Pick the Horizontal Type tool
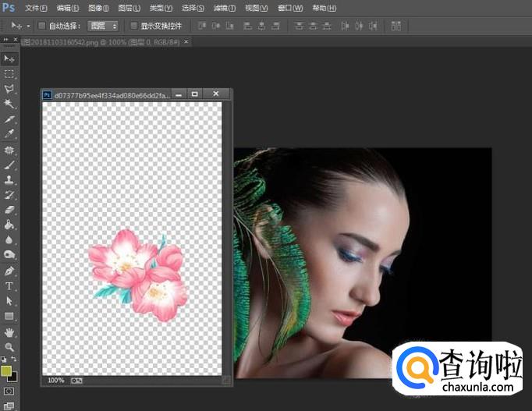The width and height of the screenshot is (532, 411). coord(9,285)
